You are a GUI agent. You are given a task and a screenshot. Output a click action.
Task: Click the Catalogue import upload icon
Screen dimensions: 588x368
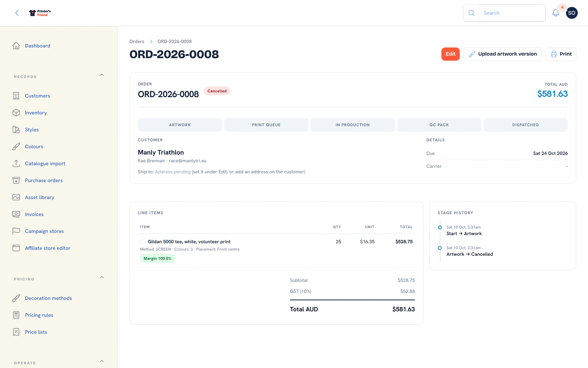pyautogui.click(x=16, y=163)
